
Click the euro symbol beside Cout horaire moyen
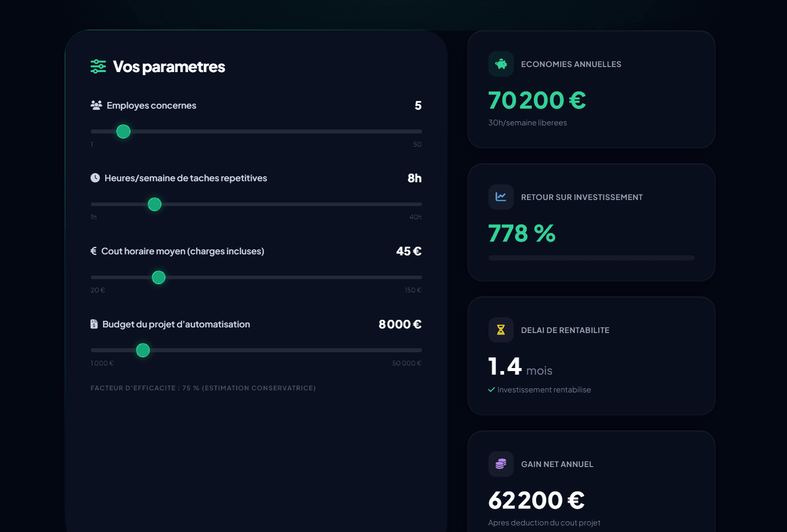[93, 251]
